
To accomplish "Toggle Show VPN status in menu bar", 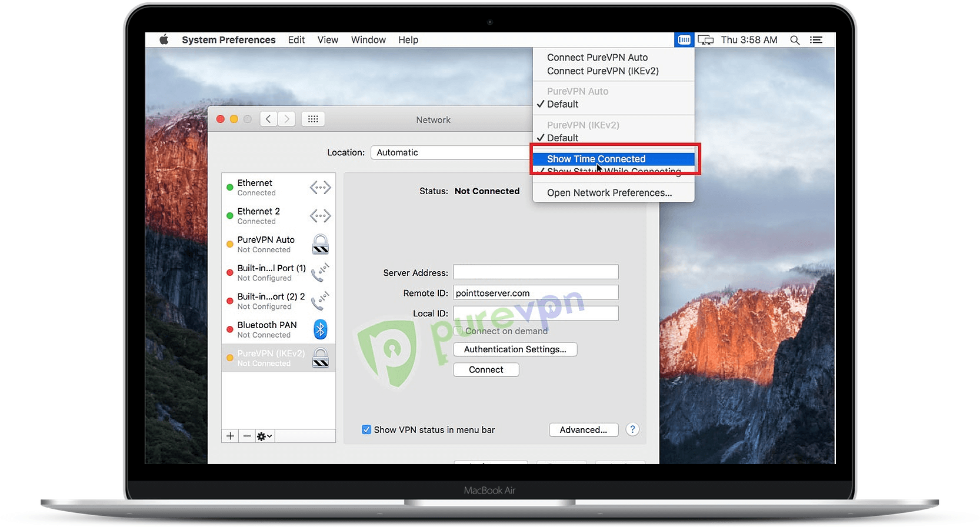I will point(366,429).
